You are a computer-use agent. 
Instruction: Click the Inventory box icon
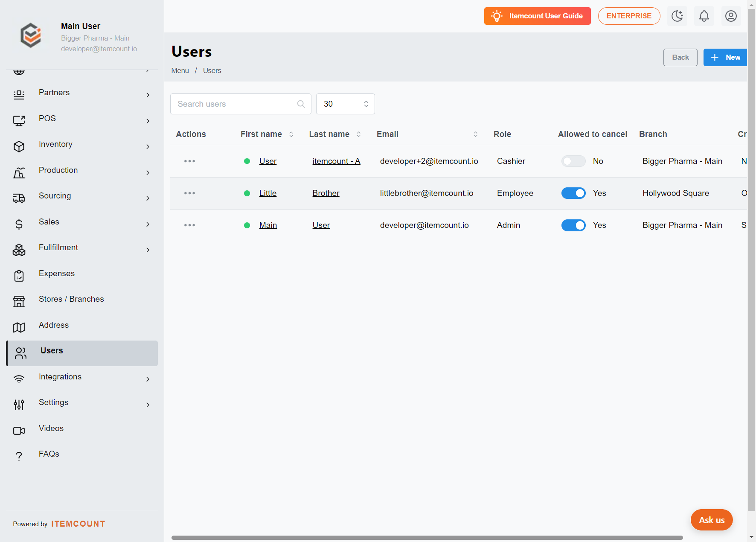(x=19, y=146)
